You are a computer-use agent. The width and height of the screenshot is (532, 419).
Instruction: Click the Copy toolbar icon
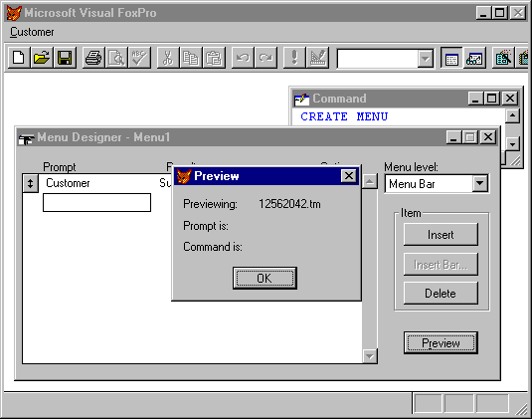191,58
